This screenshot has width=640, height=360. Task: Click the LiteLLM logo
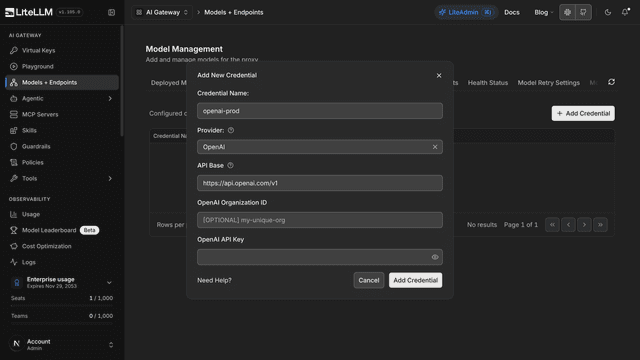[29, 12]
